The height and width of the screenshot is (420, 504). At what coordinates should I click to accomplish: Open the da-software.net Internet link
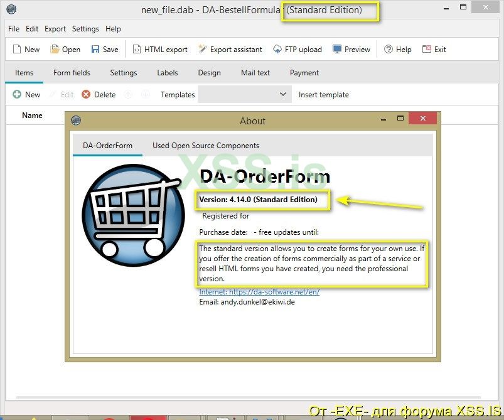pyautogui.click(x=259, y=292)
